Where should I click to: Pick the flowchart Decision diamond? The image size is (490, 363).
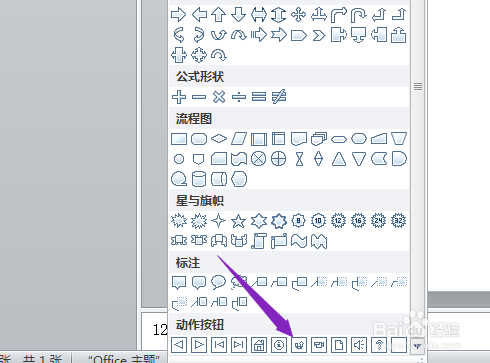(x=219, y=138)
